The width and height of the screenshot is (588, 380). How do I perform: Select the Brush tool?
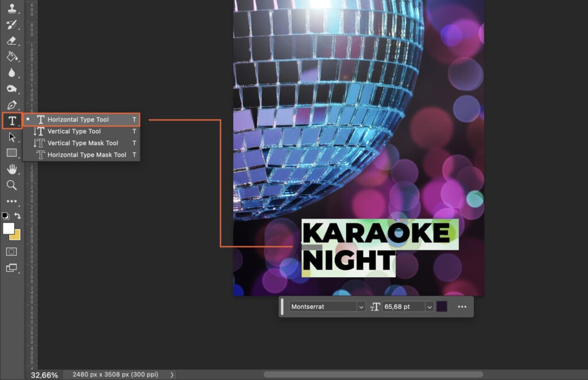click(x=11, y=26)
